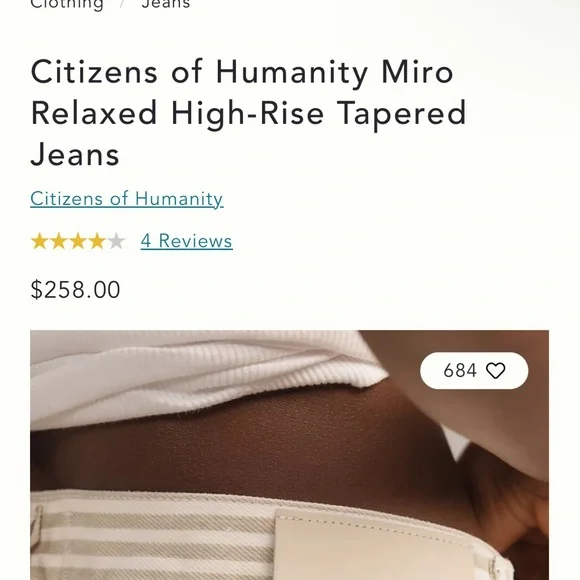This screenshot has width=580, height=580.
Task: Open the 4 Reviews link
Action: 186,241
